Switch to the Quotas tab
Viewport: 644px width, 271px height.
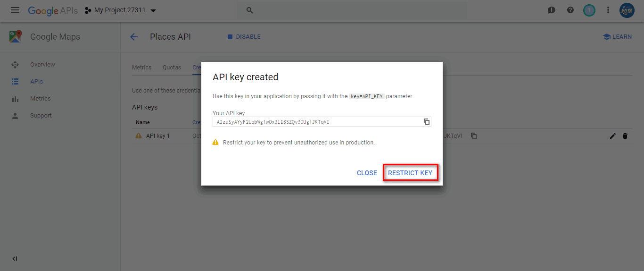pos(172,68)
